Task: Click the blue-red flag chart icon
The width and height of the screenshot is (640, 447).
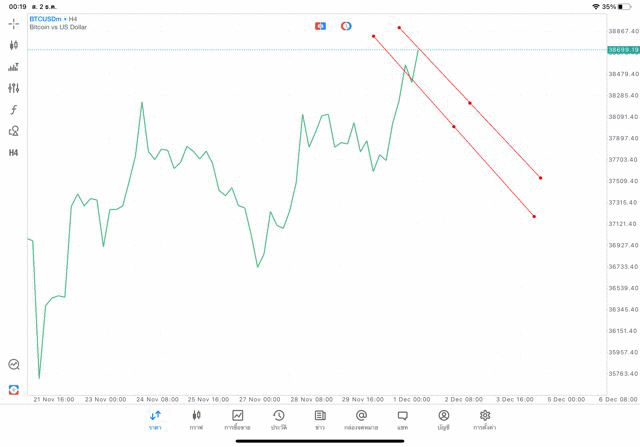Action: point(320,26)
